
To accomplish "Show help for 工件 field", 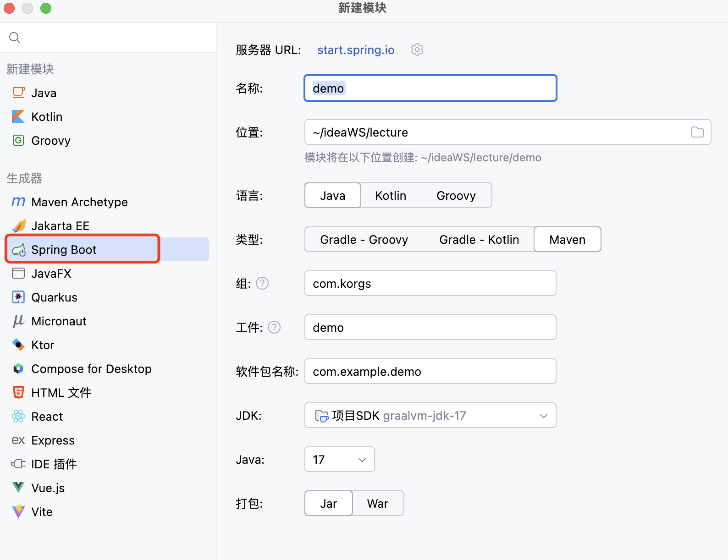I will click(274, 327).
